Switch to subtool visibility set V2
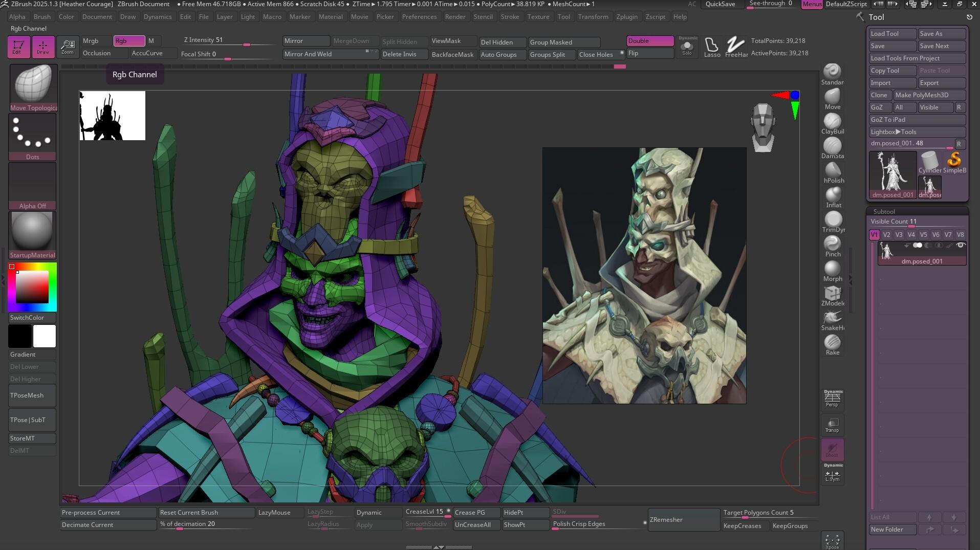The image size is (980, 550). point(886,235)
